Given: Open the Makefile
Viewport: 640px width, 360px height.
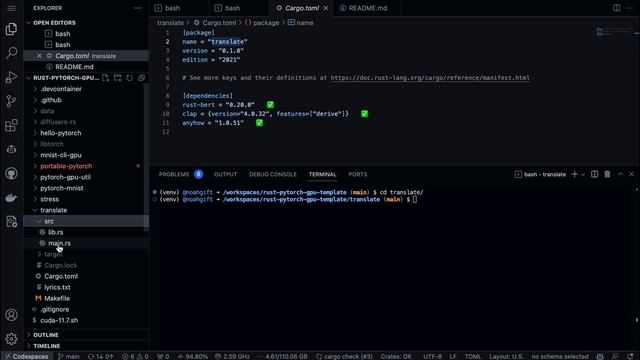Looking at the screenshot, I should (x=57, y=298).
